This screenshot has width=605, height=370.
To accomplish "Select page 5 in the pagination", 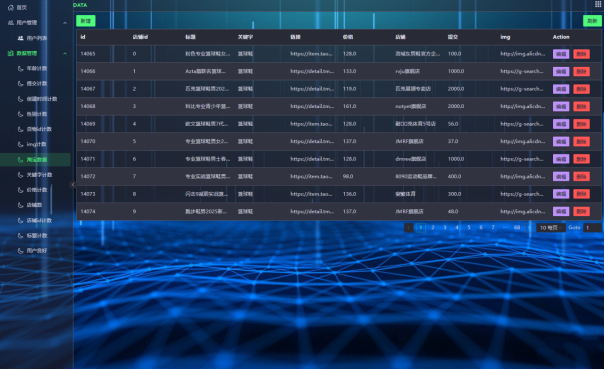I will [469, 228].
